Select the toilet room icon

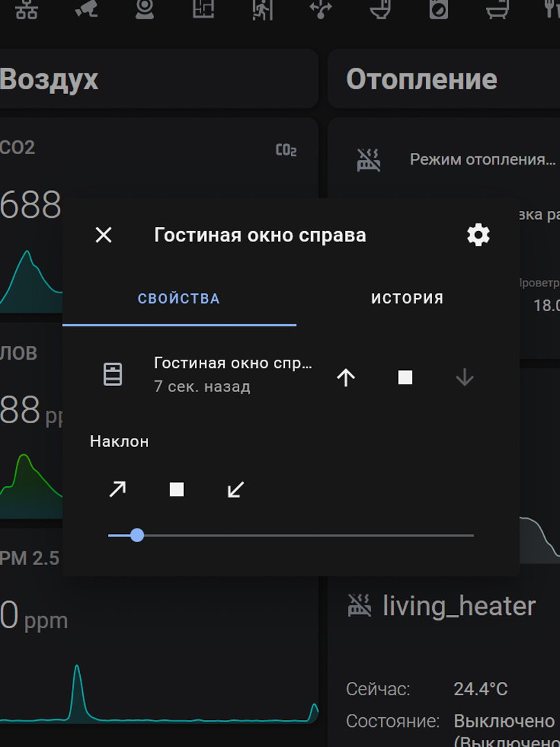click(380, 9)
